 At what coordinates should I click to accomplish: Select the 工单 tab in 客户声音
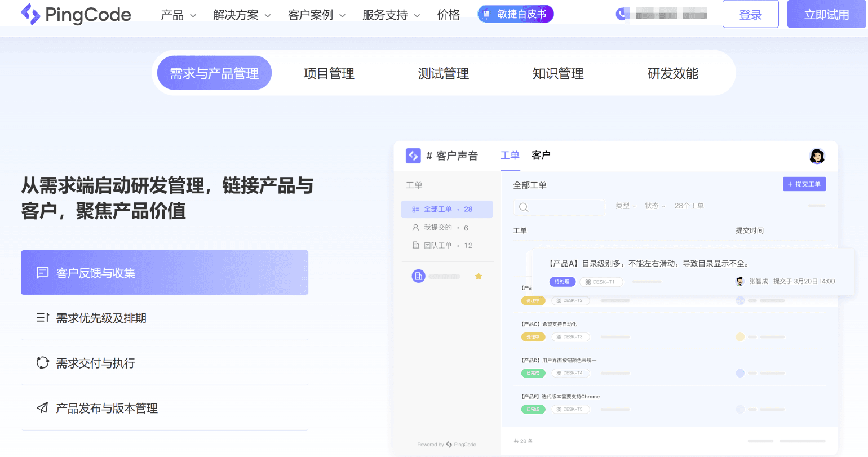pos(510,156)
